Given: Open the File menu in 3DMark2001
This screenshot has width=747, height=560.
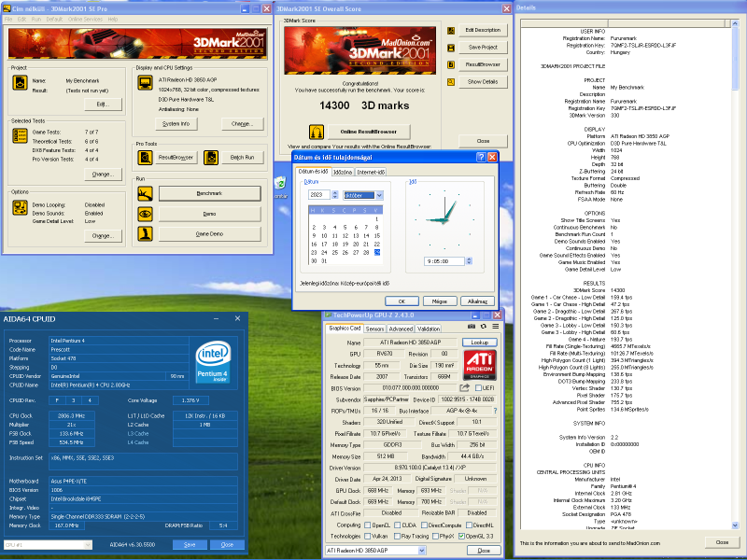Looking at the screenshot, I should (8, 20).
